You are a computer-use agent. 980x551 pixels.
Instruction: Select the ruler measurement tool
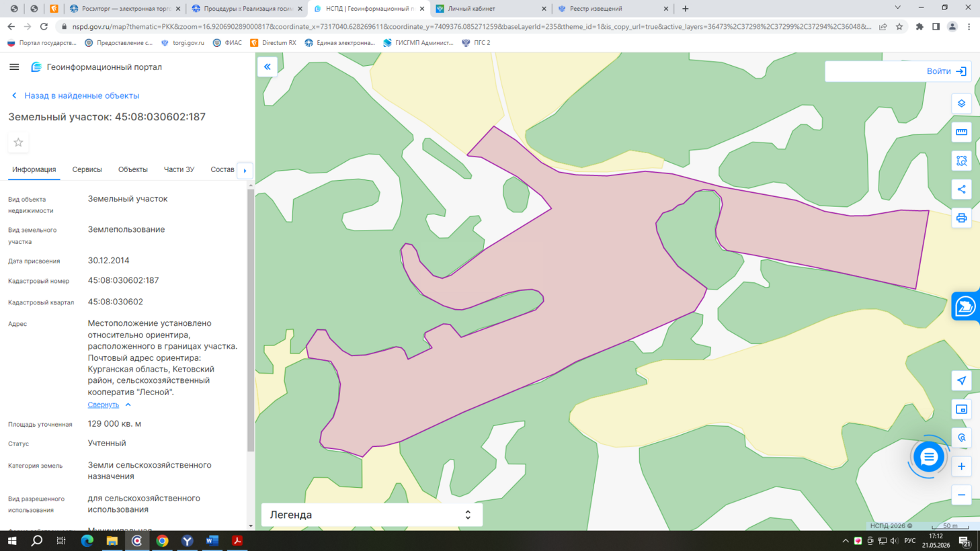pyautogui.click(x=962, y=132)
